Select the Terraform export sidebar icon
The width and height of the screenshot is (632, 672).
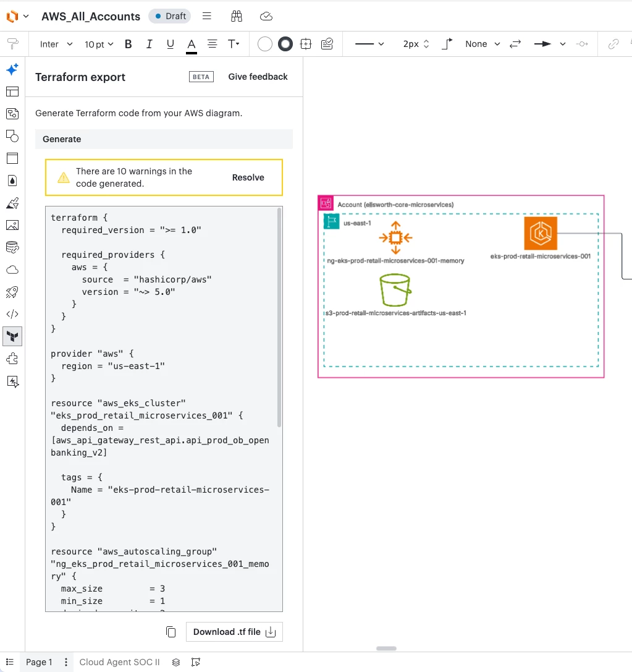12,336
